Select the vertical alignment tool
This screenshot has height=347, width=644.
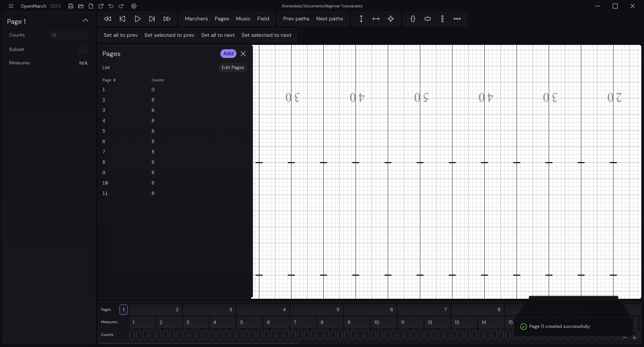click(x=361, y=19)
